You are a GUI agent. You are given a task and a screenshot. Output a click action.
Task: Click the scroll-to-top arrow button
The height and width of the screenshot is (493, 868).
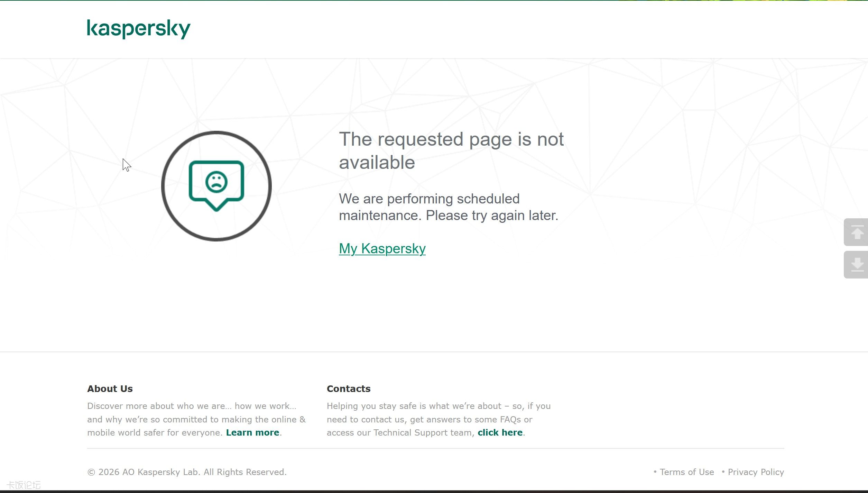[x=856, y=232]
